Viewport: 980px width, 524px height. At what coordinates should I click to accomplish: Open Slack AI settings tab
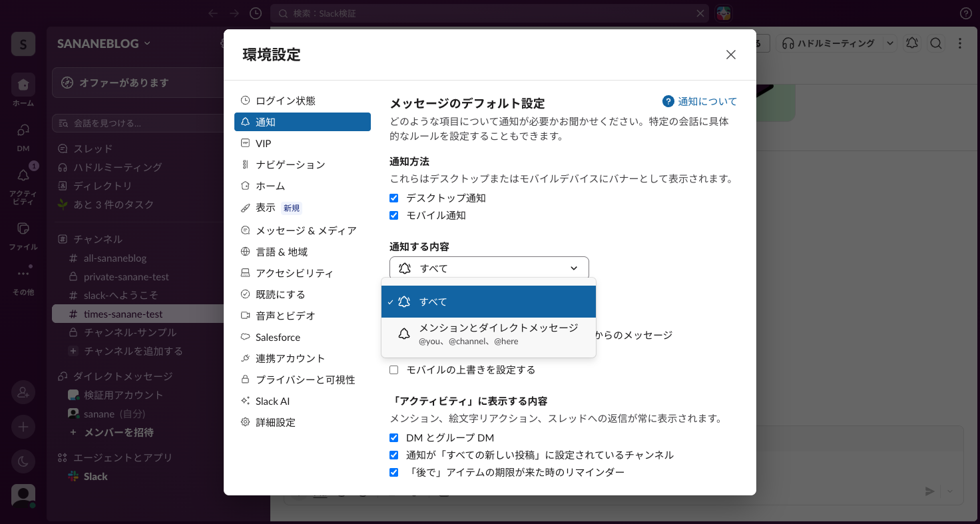pos(302,401)
